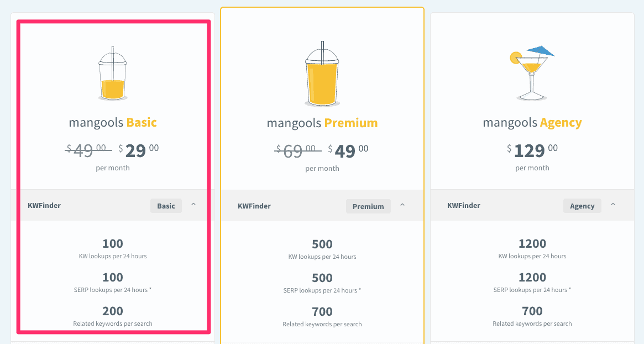
Task: Open the mangools Agency plan heading
Action: [532, 122]
